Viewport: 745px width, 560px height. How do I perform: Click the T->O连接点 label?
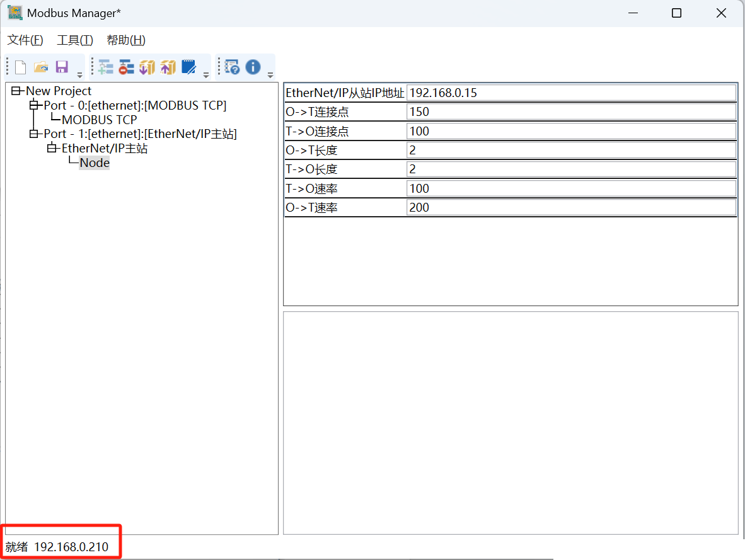point(317,131)
